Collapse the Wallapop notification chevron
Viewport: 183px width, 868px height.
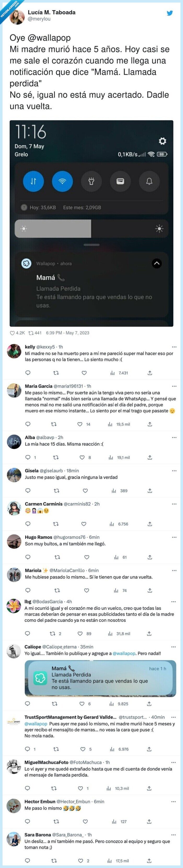click(x=157, y=263)
